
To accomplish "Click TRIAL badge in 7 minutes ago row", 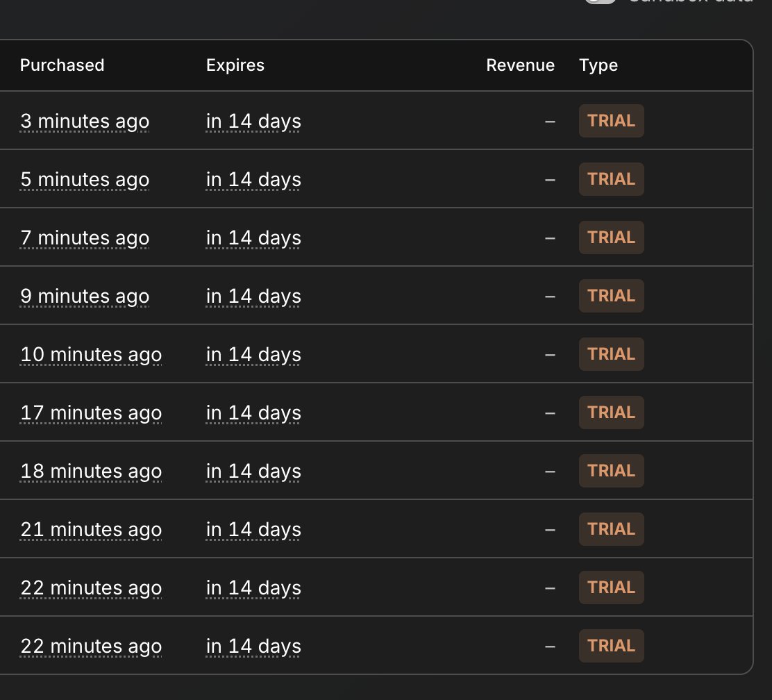I will tap(611, 237).
